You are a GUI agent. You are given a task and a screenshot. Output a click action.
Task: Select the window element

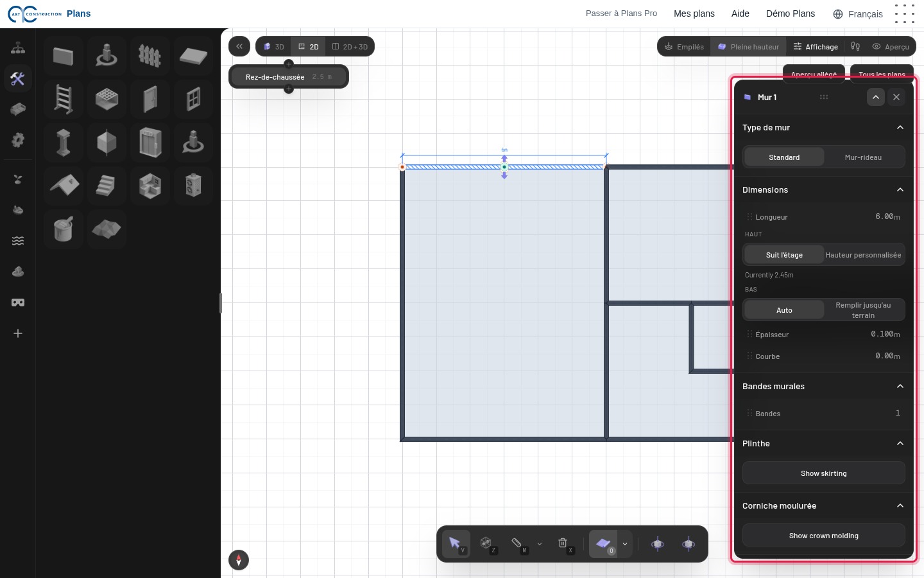pos(193,100)
